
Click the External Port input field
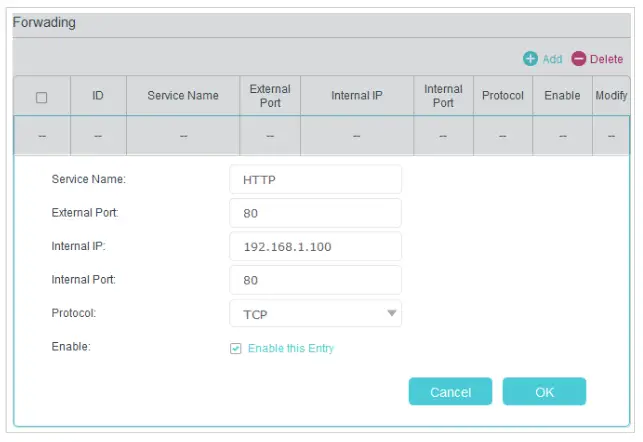[x=315, y=213]
